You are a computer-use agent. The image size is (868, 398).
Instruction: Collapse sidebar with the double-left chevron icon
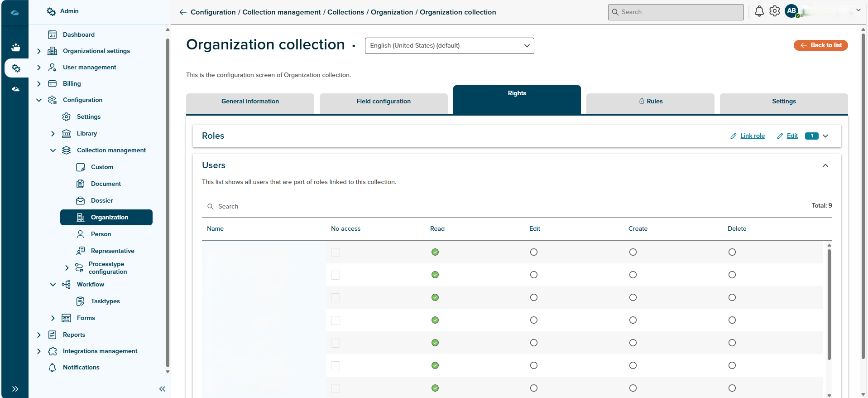[x=162, y=389]
